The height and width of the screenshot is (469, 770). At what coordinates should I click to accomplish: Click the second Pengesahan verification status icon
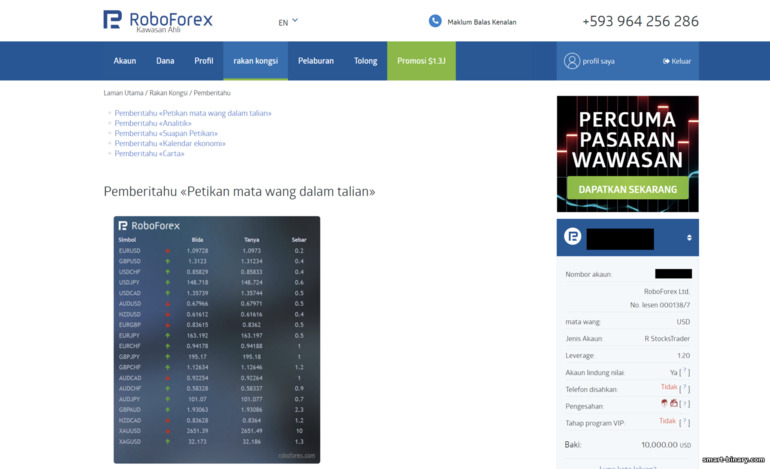coord(674,403)
